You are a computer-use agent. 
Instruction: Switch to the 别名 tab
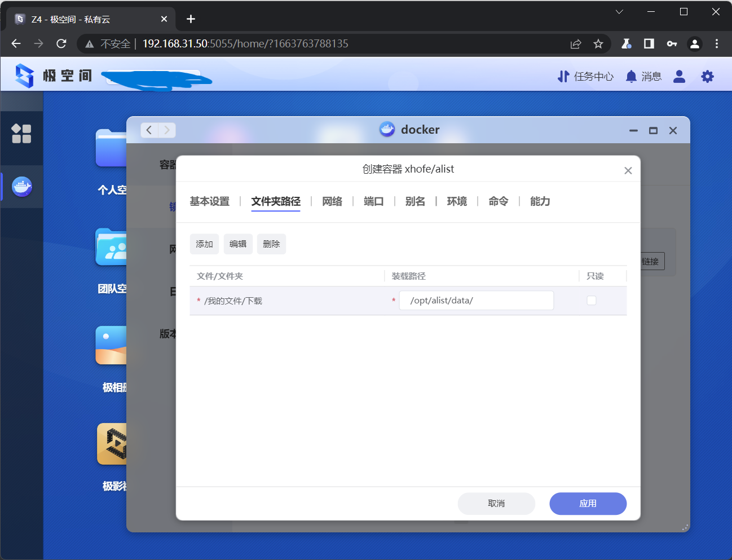point(415,201)
